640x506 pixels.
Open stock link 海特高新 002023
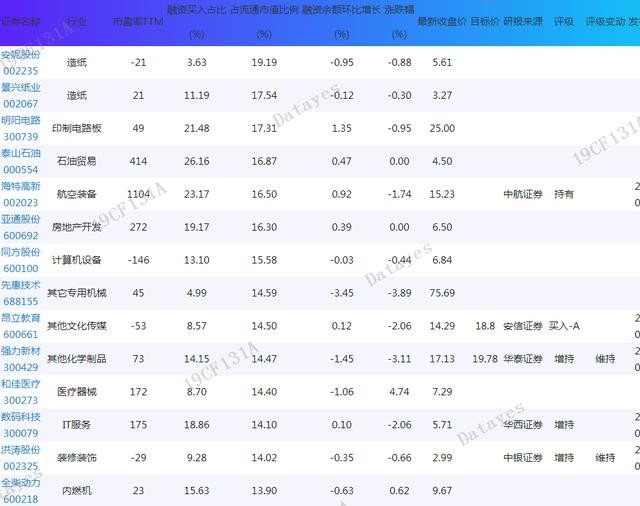click(x=21, y=194)
